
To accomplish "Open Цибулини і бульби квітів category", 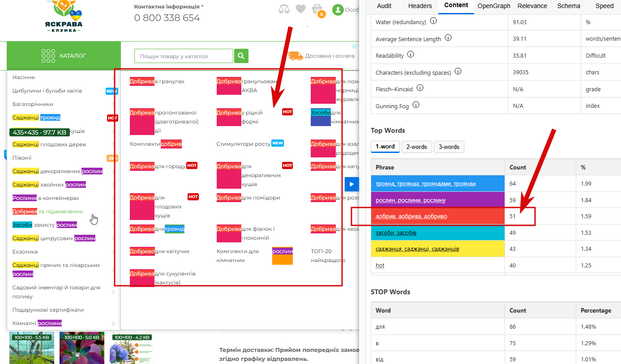I will tap(47, 91).
